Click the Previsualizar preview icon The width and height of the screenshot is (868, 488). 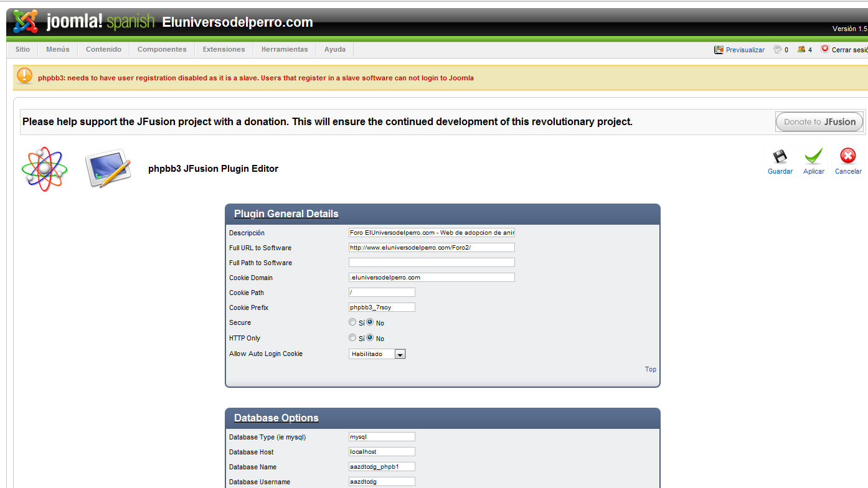[719, 50]
